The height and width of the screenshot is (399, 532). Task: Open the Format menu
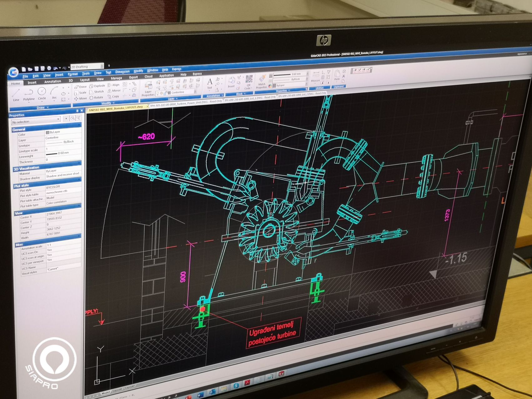pos(73,74)
